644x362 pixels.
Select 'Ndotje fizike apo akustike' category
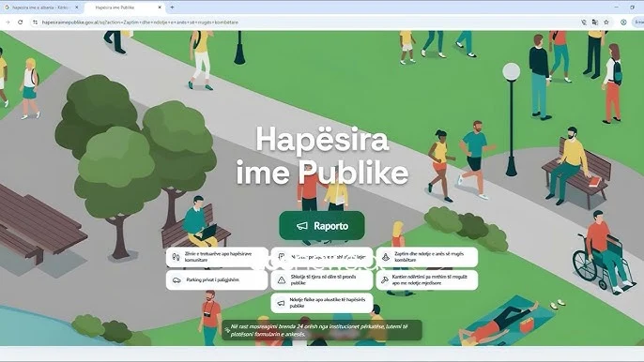[322, 303]
